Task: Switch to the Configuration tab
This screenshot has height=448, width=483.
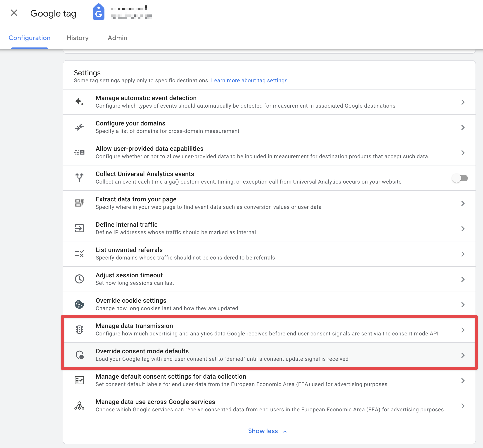Action: (30, 38)
